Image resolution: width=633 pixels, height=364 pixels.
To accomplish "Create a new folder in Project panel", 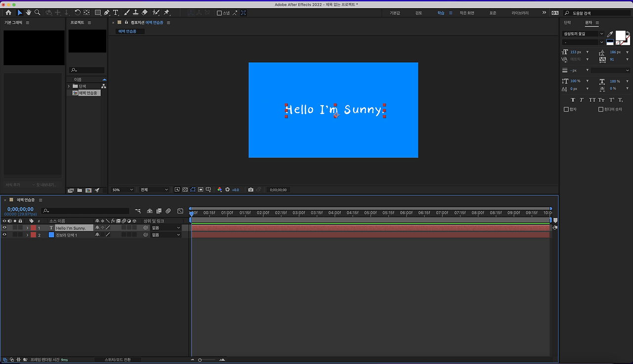I will [x=80, y=190].
